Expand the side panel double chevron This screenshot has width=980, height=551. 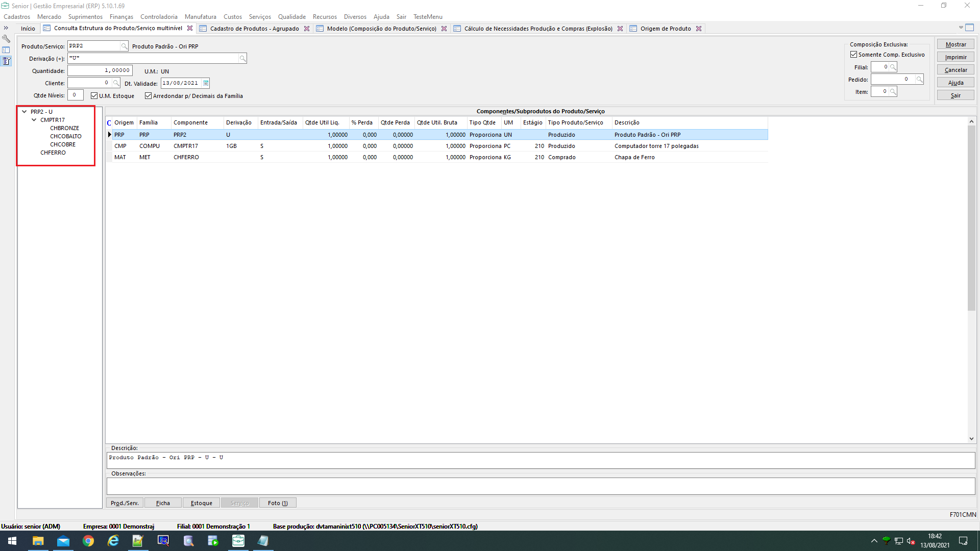tap(6, 28)
